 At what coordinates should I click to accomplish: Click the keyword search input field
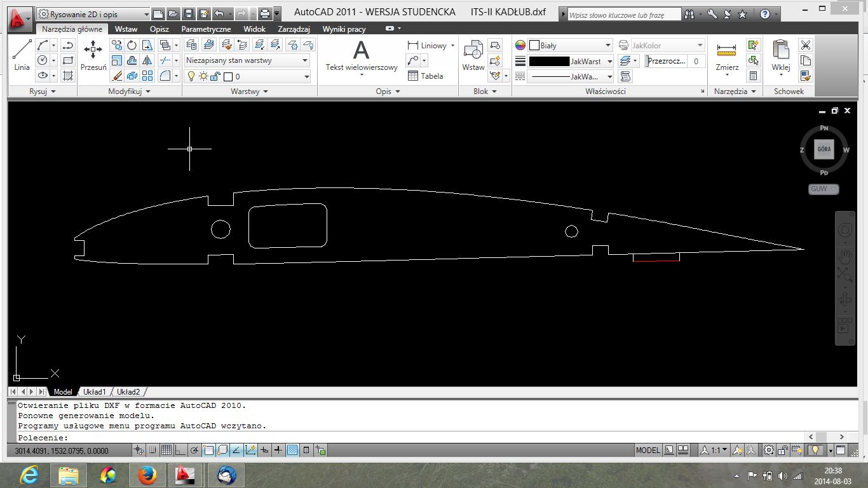(x=623, y=15)
